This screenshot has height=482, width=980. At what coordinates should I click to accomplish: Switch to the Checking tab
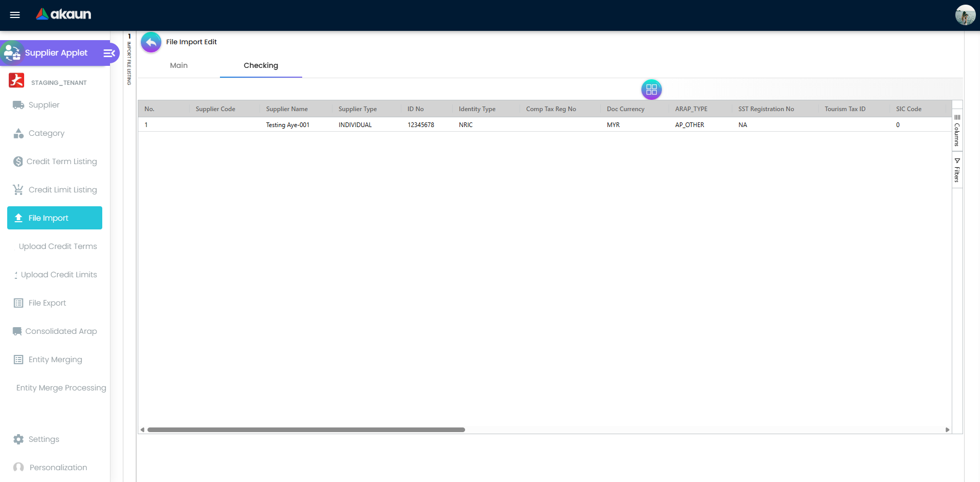click(x=261, y=66)
